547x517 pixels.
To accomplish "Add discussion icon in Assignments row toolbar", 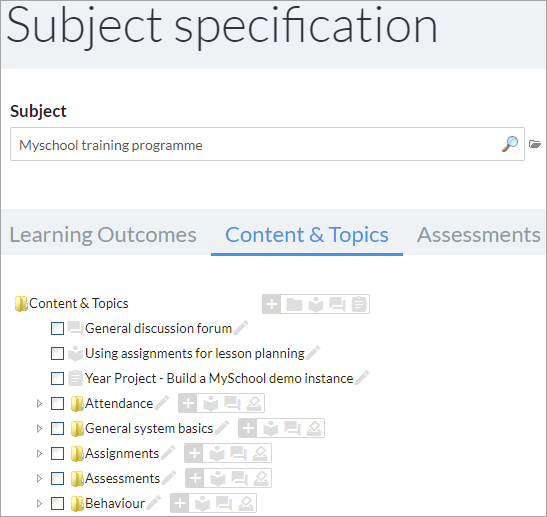I will coord(239,454).
